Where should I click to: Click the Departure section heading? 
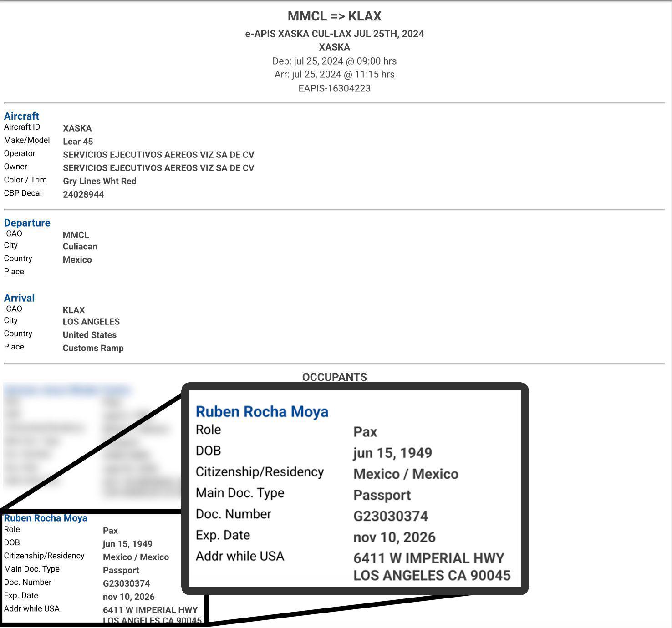coord(27,223)
